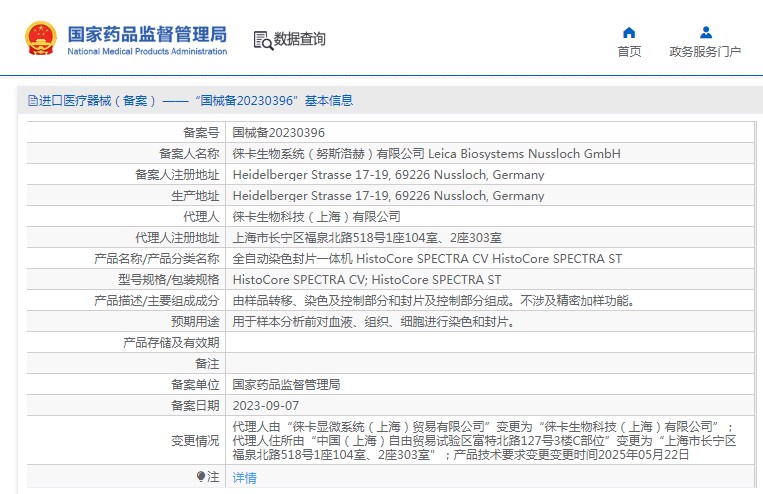Click the 备案人注册地址 row label
The height and width of the screenshot is (494, 763).
pyautogui.click(x=177, y=174)
